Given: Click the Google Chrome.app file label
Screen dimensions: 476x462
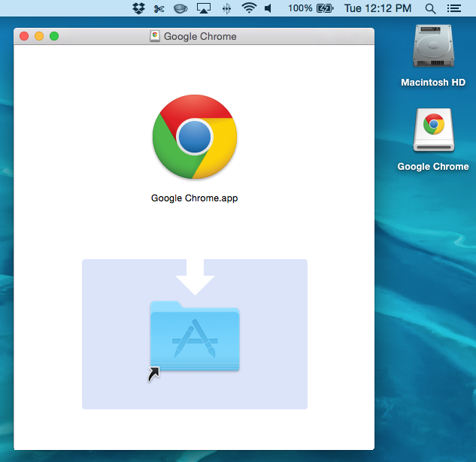Looking at the screenshot, I should tap(195, 198).
